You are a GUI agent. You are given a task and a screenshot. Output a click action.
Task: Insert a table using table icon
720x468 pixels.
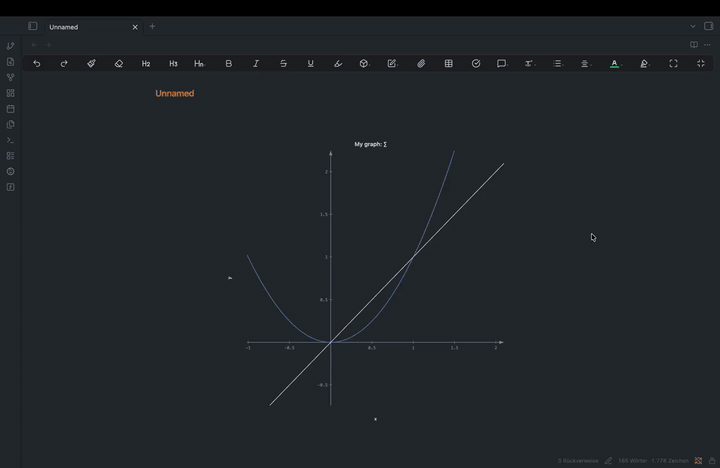[449, 64]
